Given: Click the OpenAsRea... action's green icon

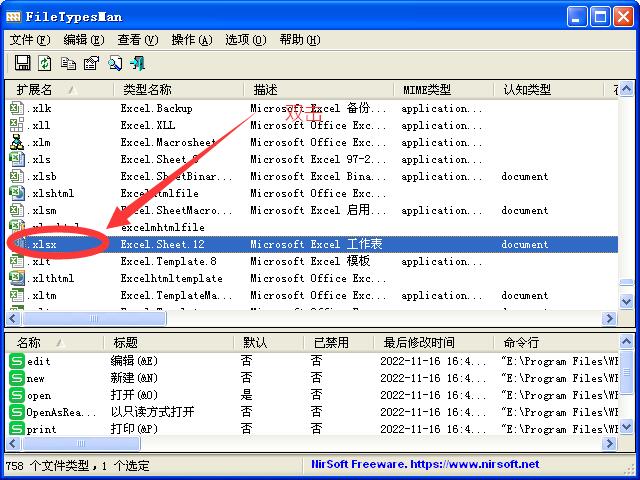Looking at the screenshot, I should (x=17, y=412).
